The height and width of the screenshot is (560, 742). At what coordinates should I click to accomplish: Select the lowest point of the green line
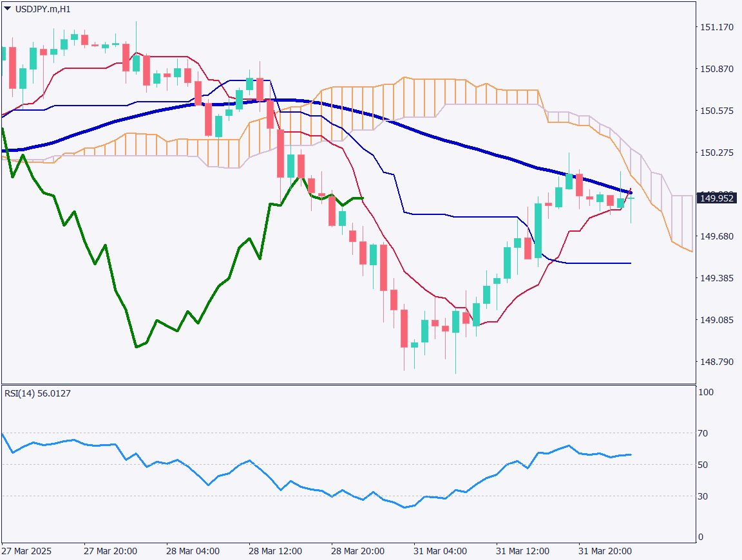coord(137,347)
